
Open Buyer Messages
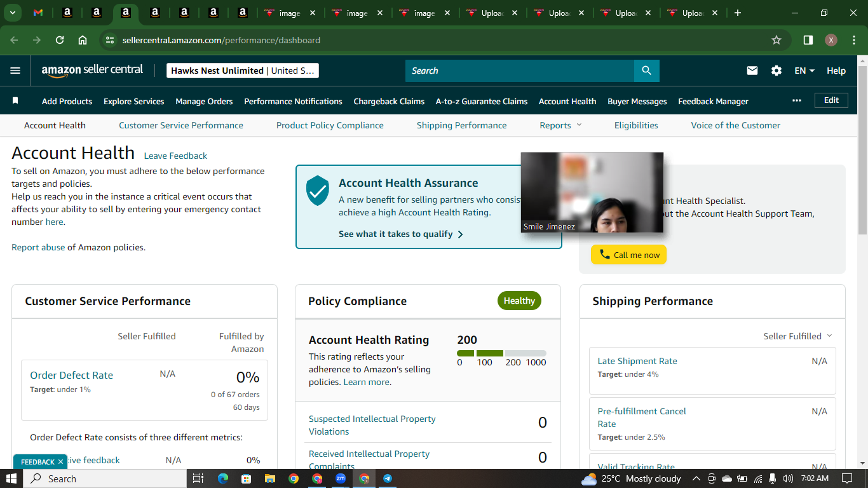pos(637,101)
